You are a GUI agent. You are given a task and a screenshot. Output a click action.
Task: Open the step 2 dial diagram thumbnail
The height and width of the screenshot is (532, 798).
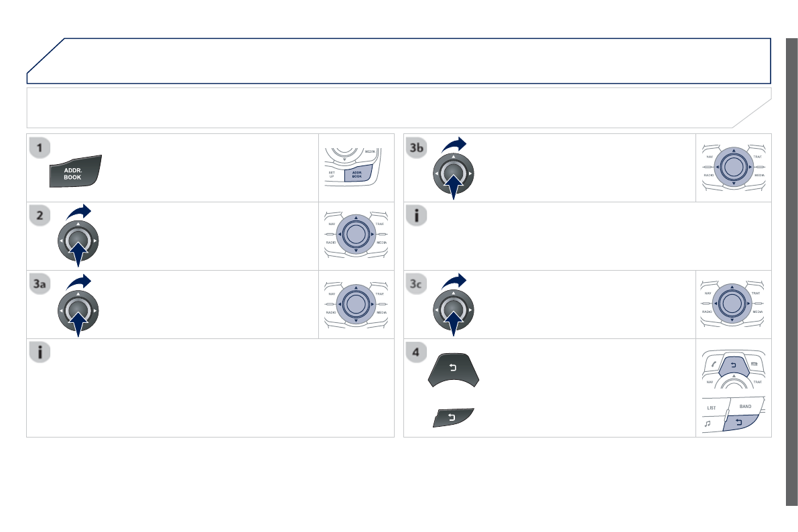pos(356,236)
